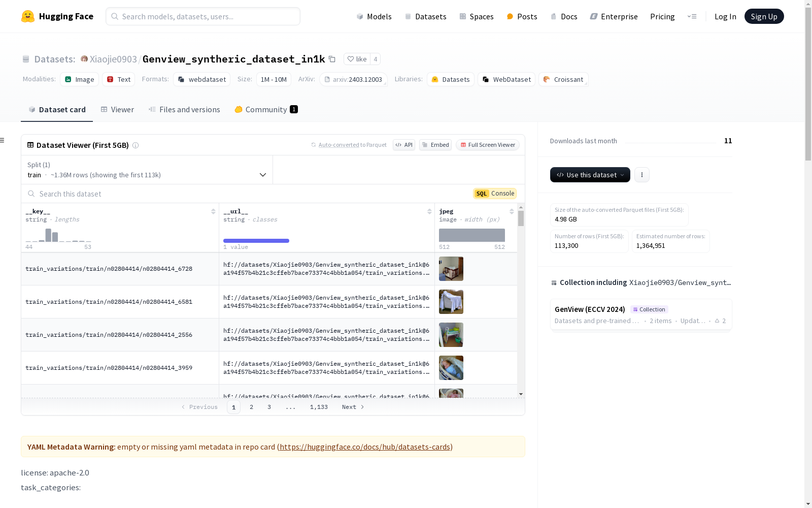The width and height of the screenshot is (812, 508).
Task: Open the like count showing 4
Action: coord(376,59)
